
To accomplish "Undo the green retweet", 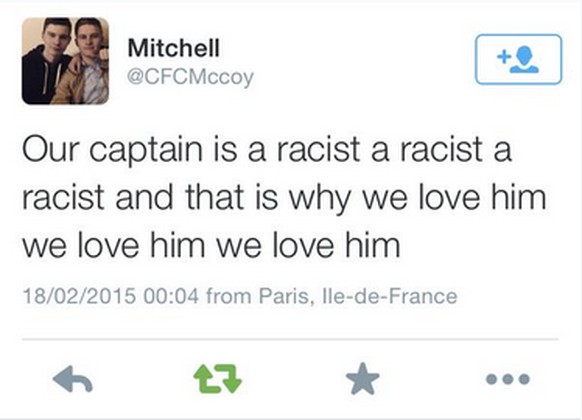I will (x=218, y=379).
